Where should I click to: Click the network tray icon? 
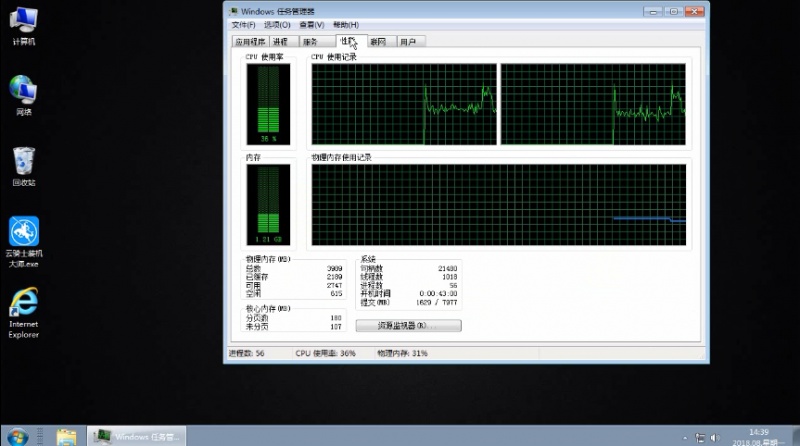click(x=700, y=438)
